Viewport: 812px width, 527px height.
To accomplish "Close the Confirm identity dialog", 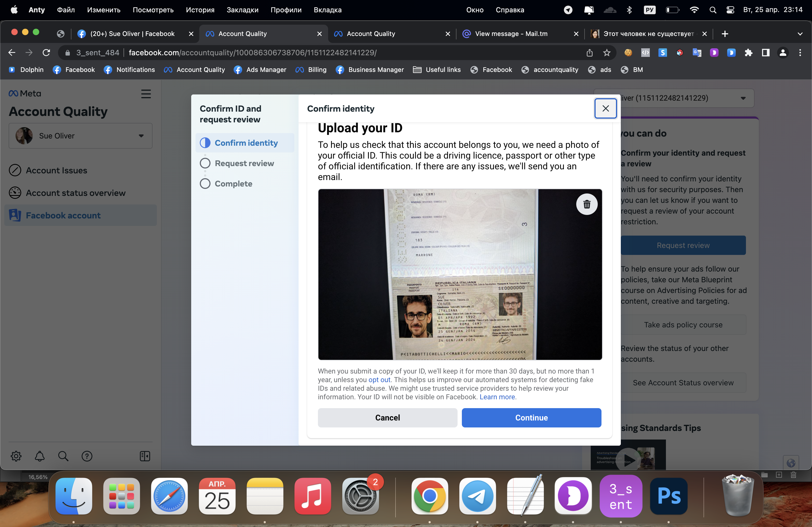I will 605,108.
